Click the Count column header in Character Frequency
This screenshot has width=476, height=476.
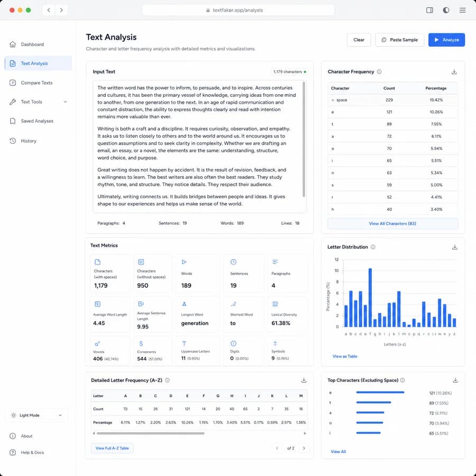point(389,88)
